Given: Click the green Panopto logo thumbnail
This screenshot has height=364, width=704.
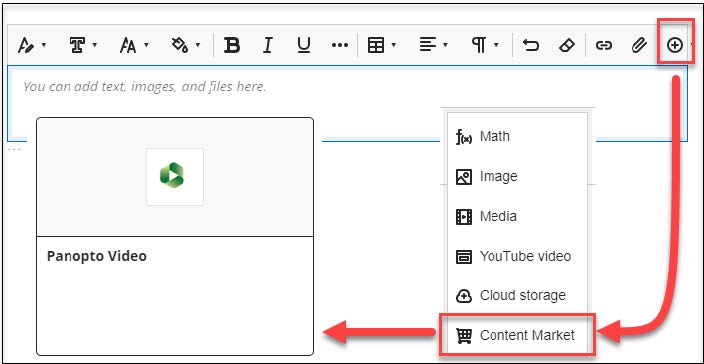Looking at the screenshot, I should (175, 176).
